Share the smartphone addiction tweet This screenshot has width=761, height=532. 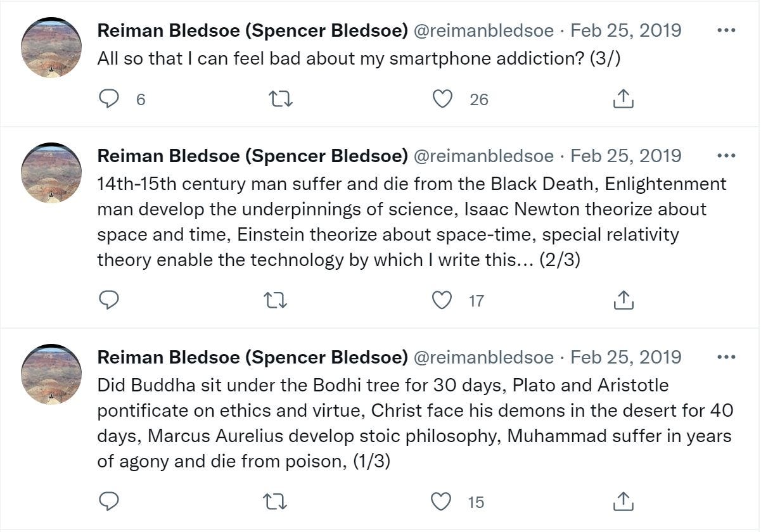(624, 99)
